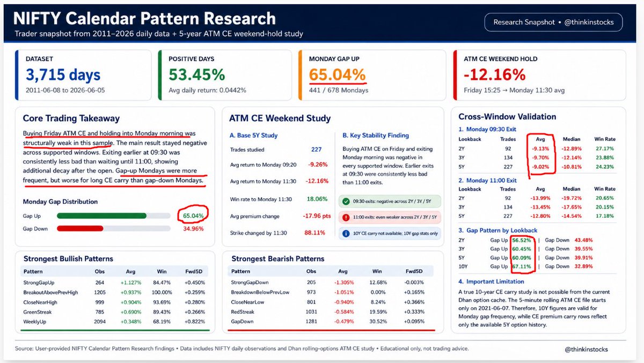
Task: Click the B. Key Stability Finding subheading
Action: (x=376, y=136)
